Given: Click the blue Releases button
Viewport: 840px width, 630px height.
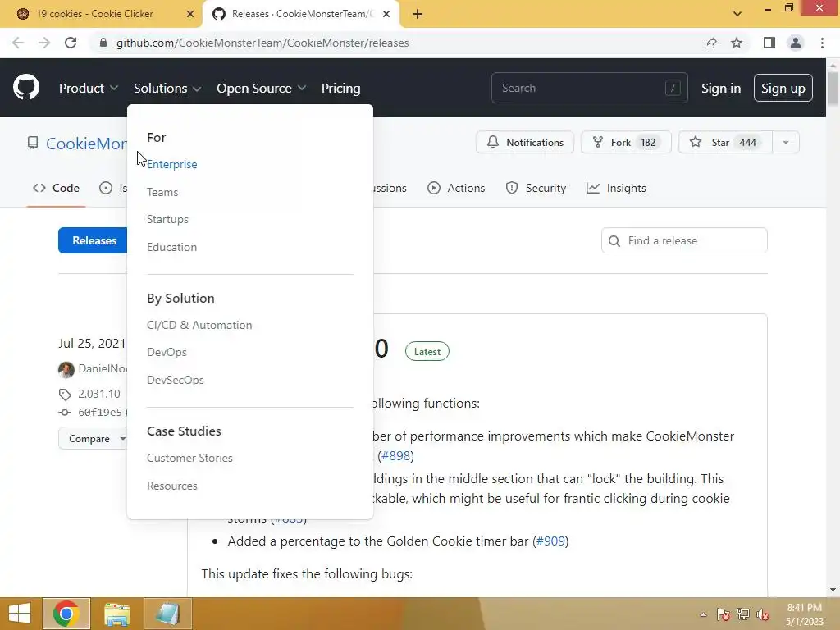Looking at the screenshot, I should [93, 240].
